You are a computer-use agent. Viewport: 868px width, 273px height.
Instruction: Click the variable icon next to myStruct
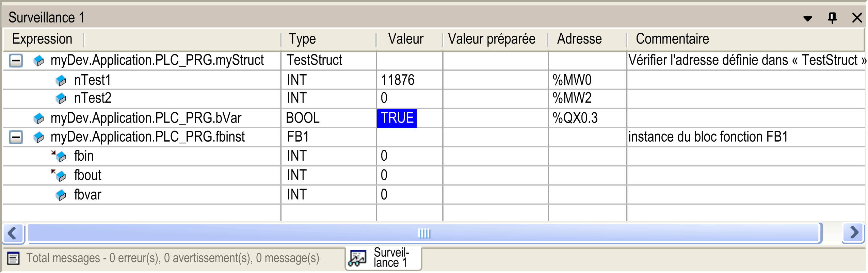click(38, 61)
